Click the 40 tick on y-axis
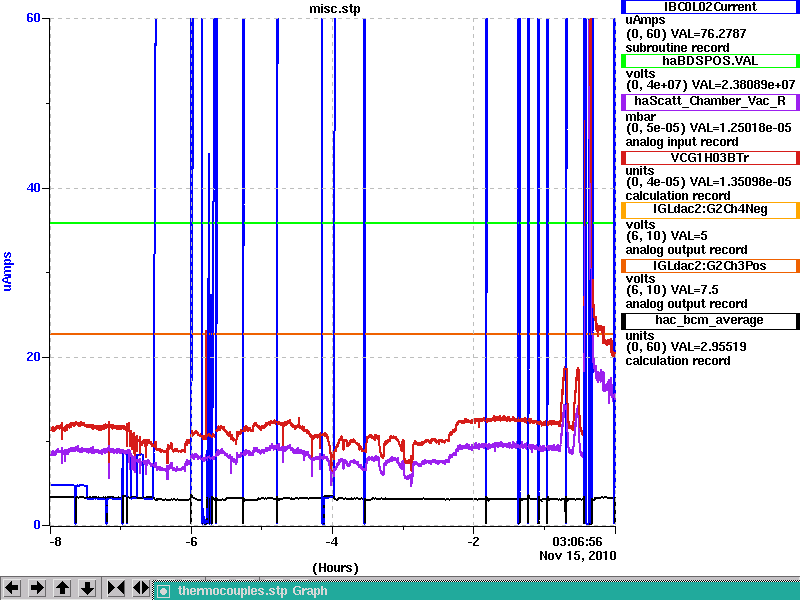This screenshot has width=800, height=600. pos(33,188)
